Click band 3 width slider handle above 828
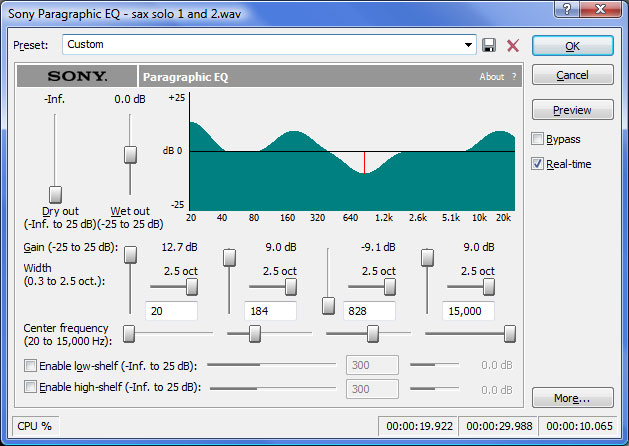 (390, 286)
